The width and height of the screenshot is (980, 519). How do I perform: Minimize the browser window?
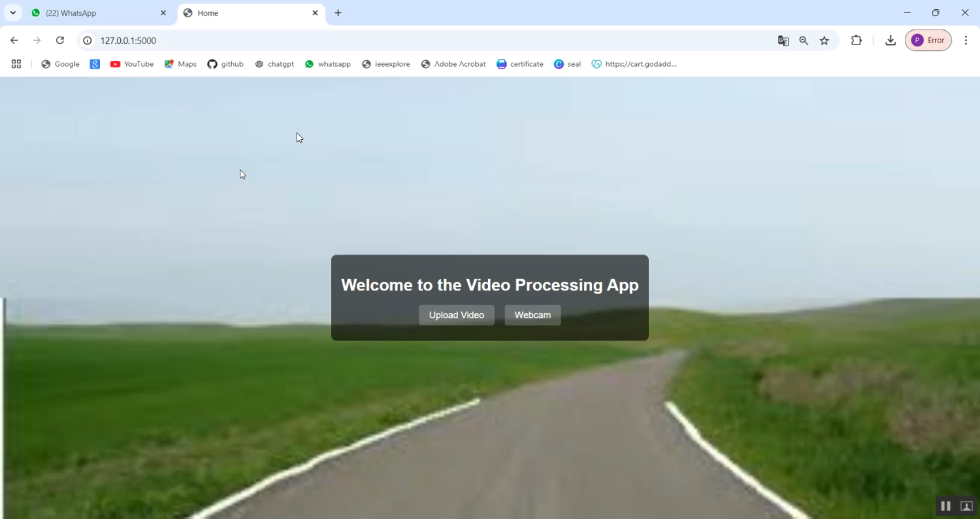[907, 13]
